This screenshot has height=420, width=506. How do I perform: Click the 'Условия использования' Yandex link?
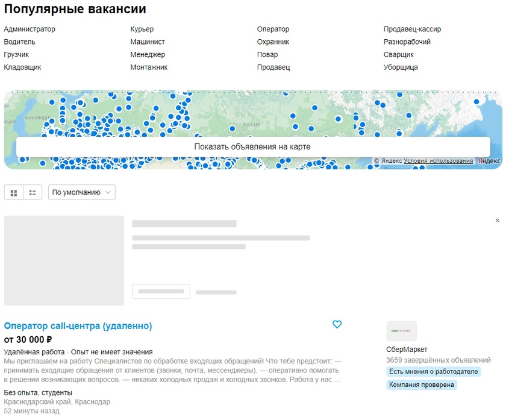pos(438,161)
